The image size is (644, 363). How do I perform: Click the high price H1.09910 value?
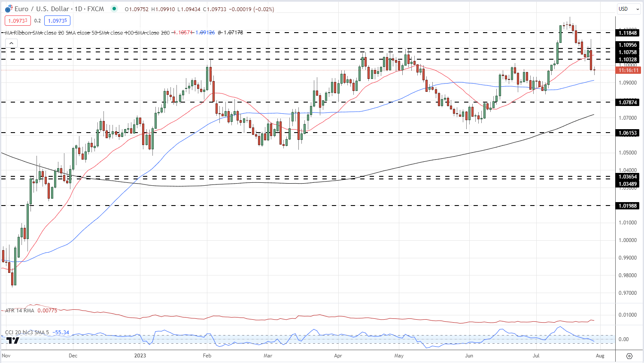tap(163, 9)
